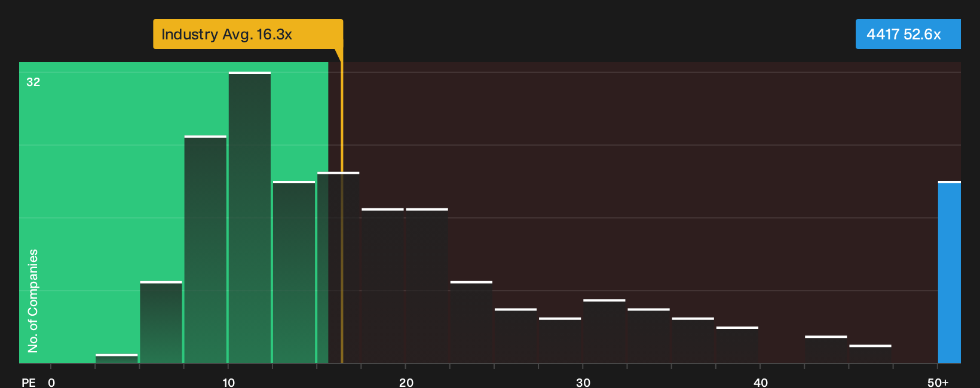This screenshot has height=388, width=980.
Task: Click the bar just before PE 40
Action: click(x=737, y=345)
